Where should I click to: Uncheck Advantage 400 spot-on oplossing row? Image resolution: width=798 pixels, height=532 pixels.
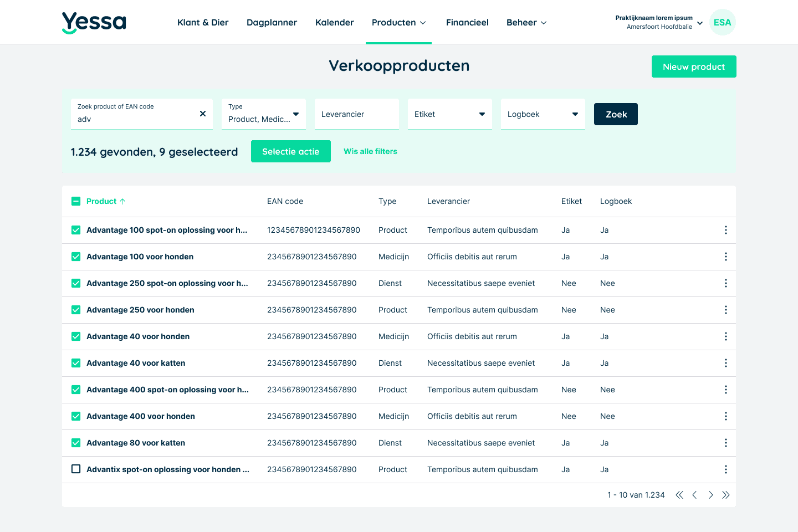coord(76,390)
